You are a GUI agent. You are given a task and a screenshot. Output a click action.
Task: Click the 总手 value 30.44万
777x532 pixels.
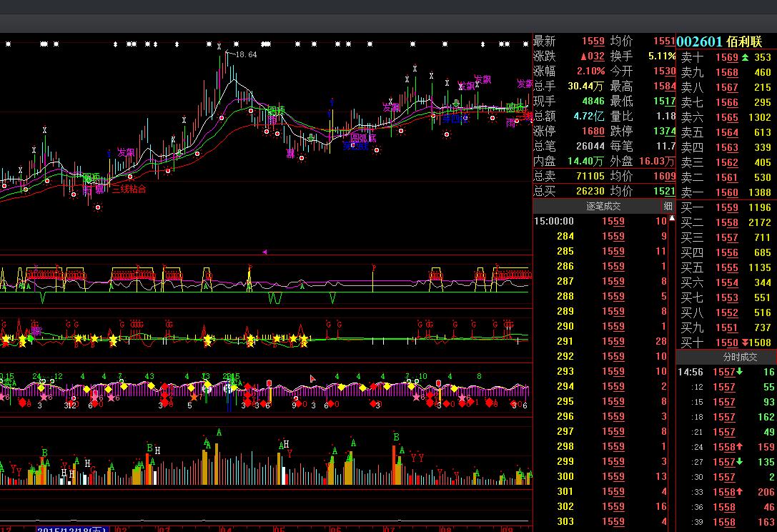tap(585, 87)
